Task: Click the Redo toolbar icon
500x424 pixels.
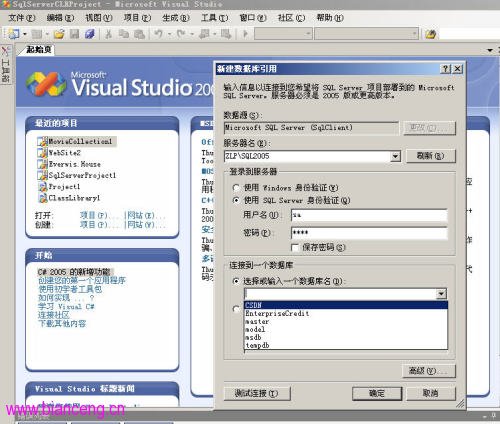Action: [x=181, y=34]
